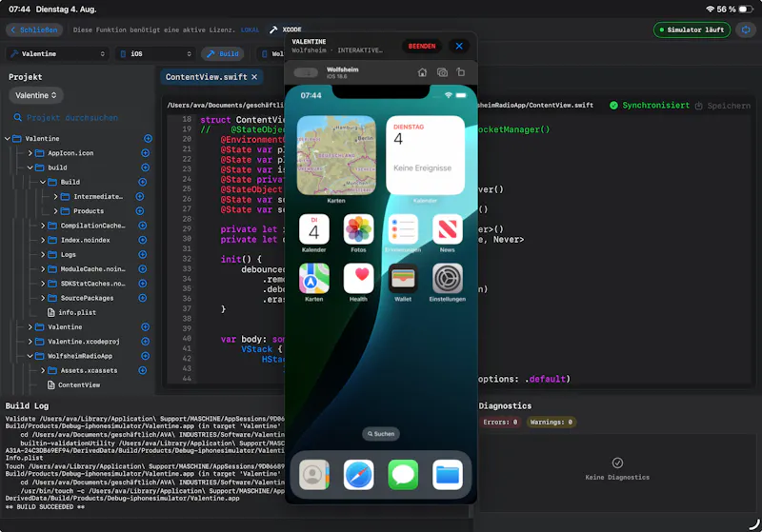
Task: Open the partly hidden Wol device dropdown
Action: pyautogui.click(x=271, y=54)
